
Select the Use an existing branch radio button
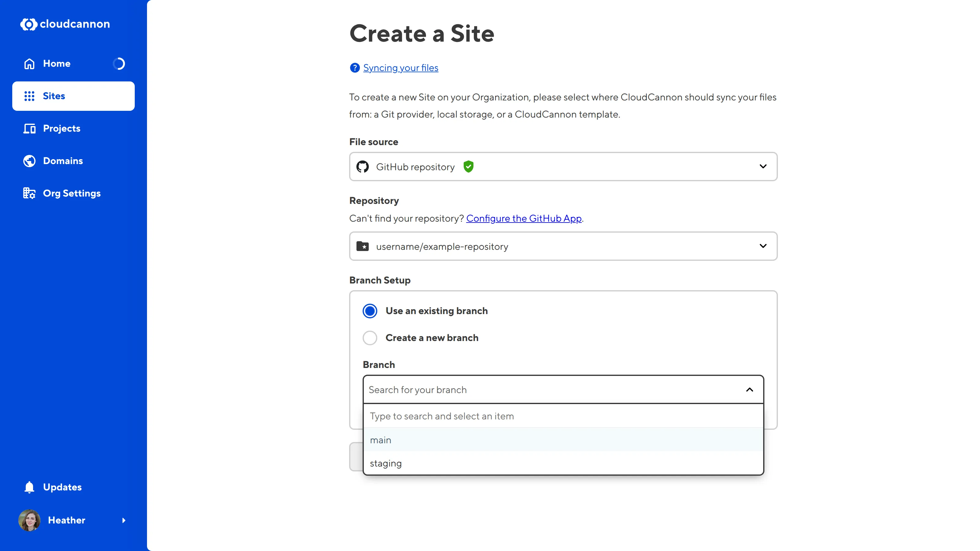pyautogui.click(x=369, y=311)
